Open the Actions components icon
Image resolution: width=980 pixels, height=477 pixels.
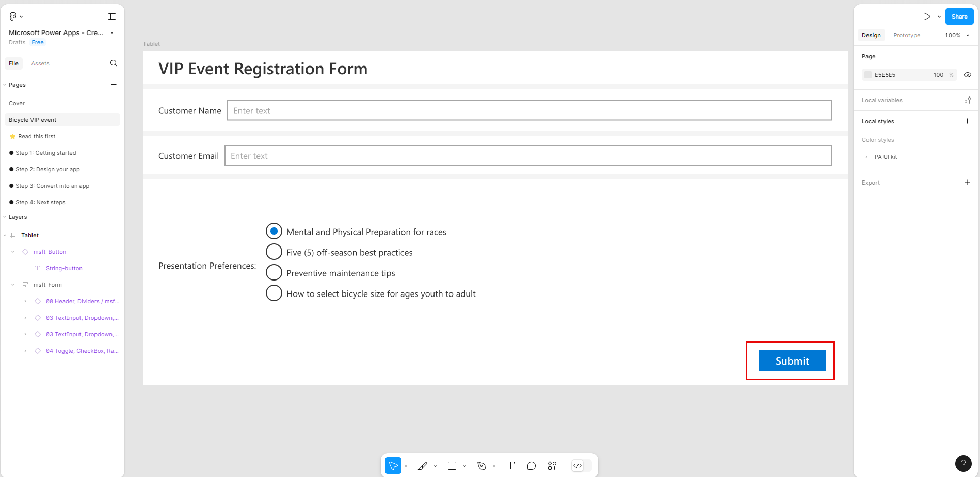[x=552, y=466]
